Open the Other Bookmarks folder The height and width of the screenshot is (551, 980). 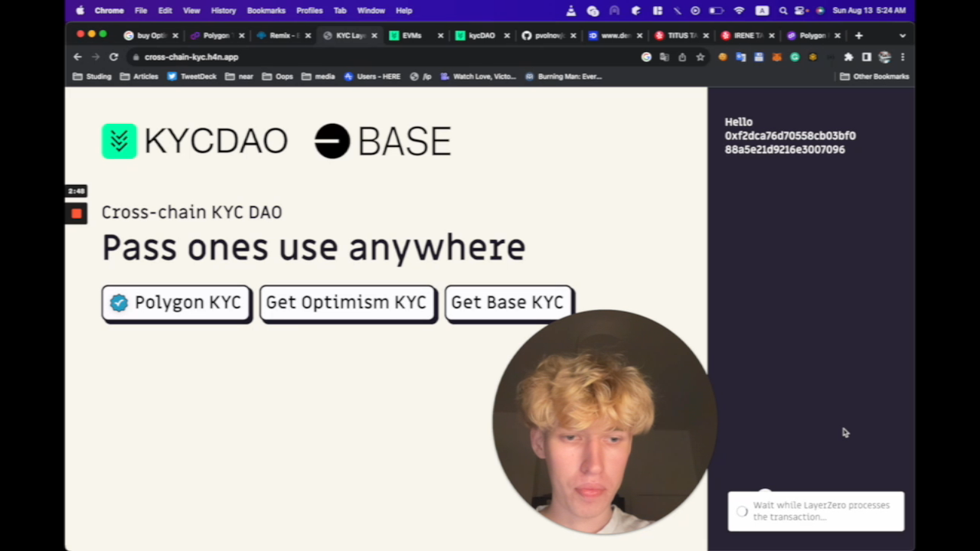[x=874, y=77]
